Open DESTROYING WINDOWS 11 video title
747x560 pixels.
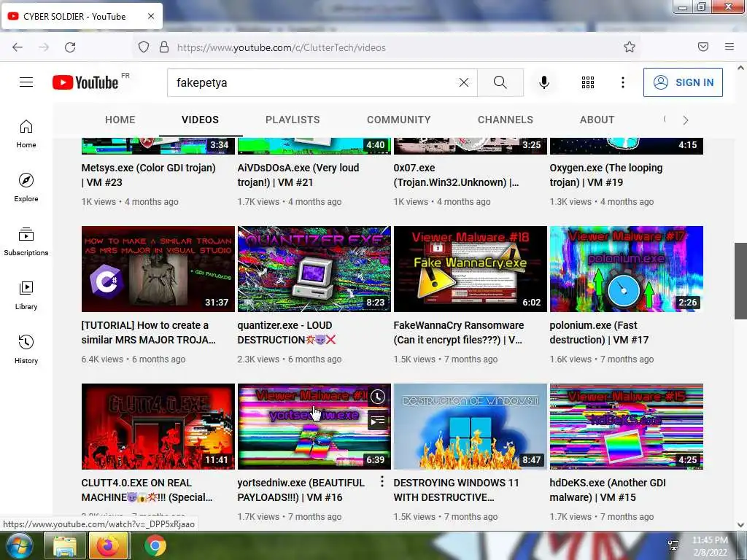[456, 490]
